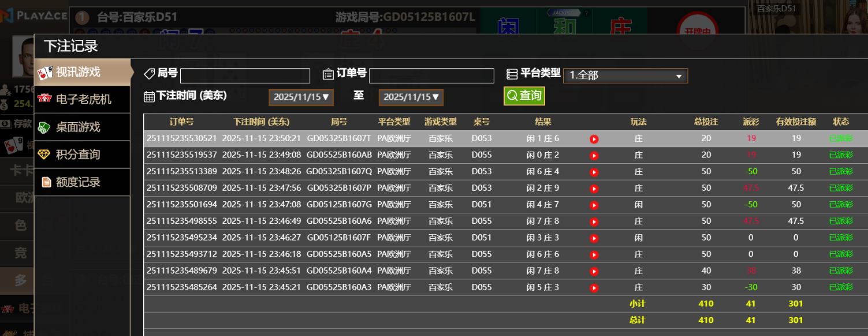This screenshot has width=868, height=336.
Task: Switch to 额度记录 tab
Action: [78, 182]
